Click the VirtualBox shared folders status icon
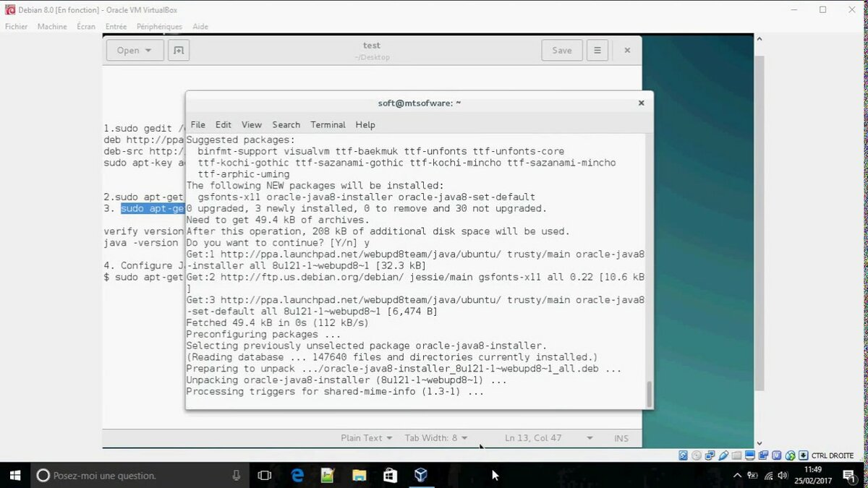The height and width of the screenshot is (488, 868). [736, 455]
